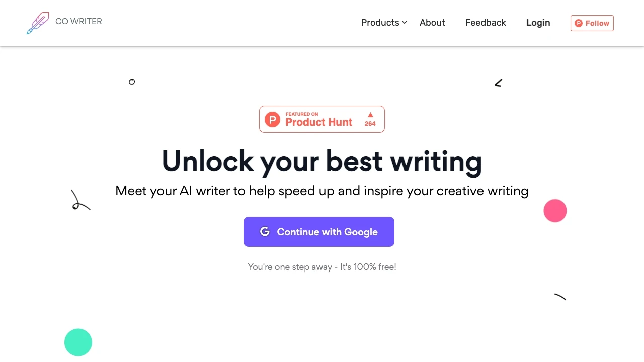Screen dimensions: 644x362
Task: Click the 264 upvote count
Action: click(x=370, y=124)
